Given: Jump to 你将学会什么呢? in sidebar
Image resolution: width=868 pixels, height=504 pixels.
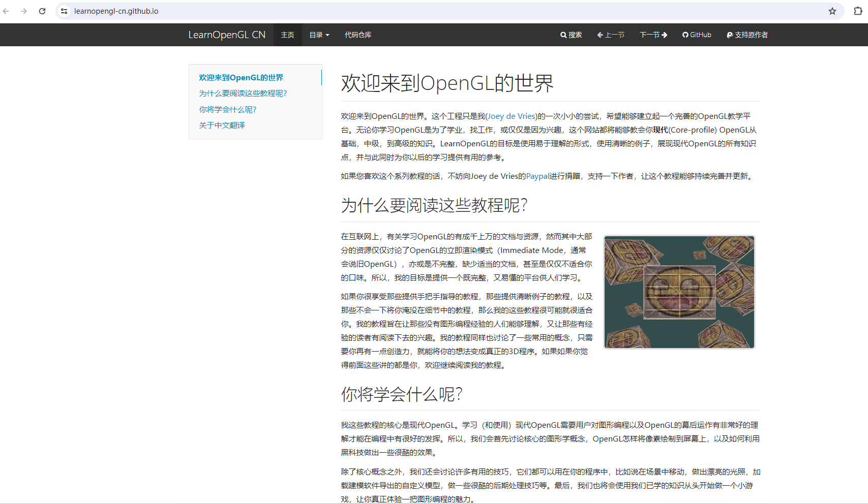Looking at the screenshot, I should point(228,110).
